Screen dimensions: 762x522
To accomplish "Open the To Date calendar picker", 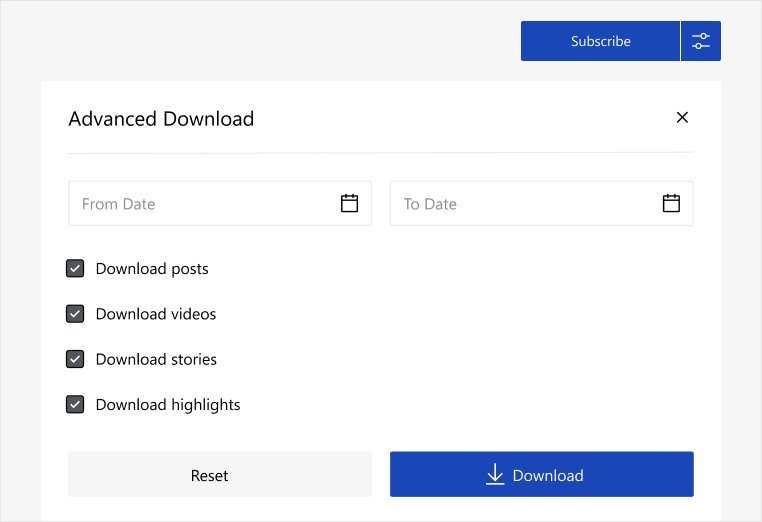I will pyautogui.click(x=671, y=204).
